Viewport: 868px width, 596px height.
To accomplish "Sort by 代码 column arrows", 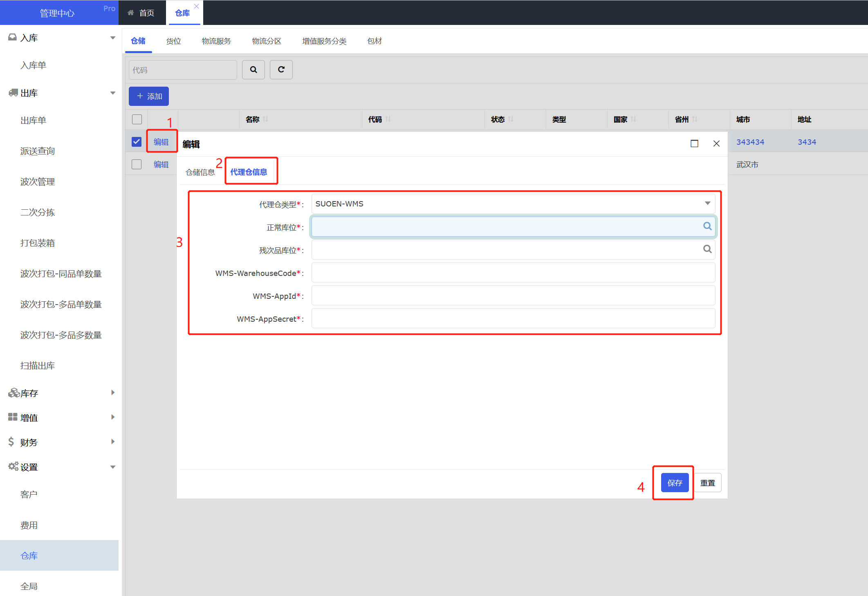I will click(x=388, y=119).
